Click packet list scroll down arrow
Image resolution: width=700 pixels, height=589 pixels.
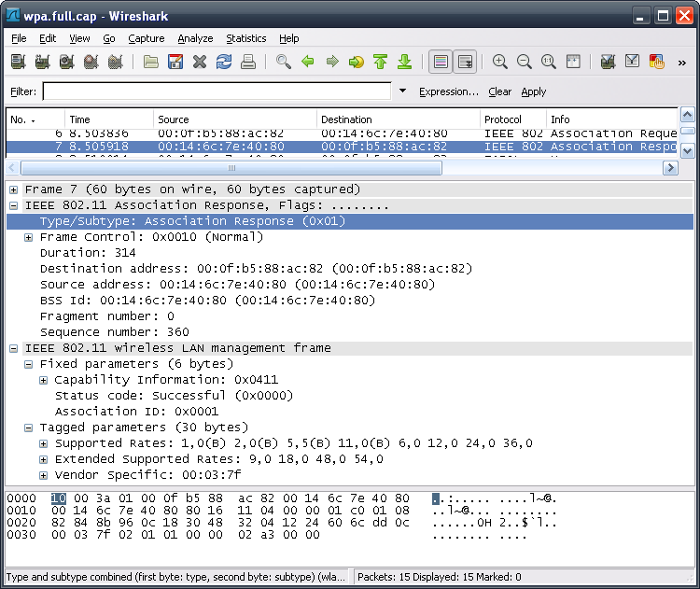(688, 151)
